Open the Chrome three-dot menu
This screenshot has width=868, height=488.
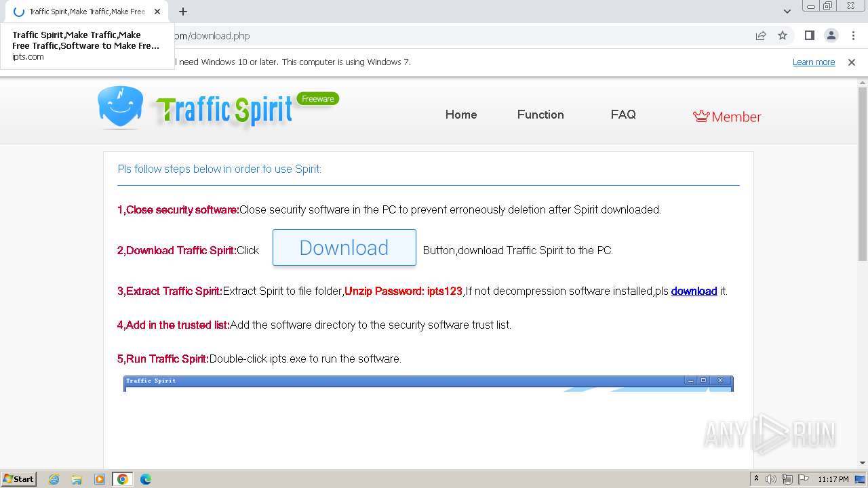click(853, 35)
